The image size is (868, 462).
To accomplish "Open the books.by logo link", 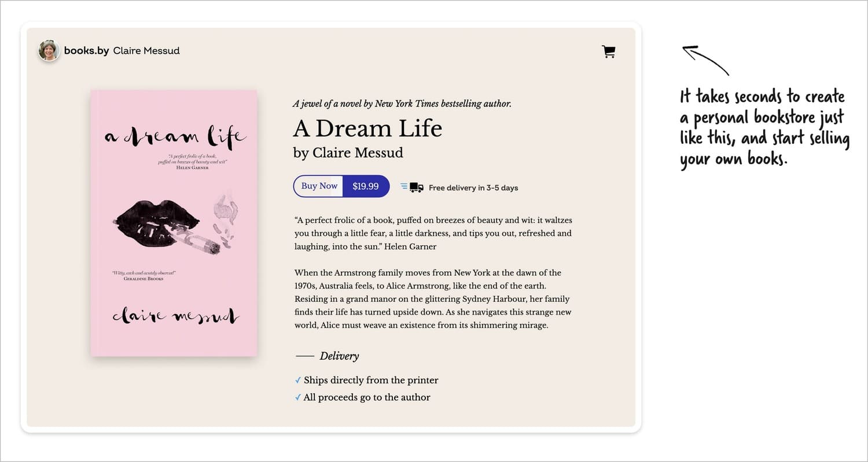I will coord(86,51).
